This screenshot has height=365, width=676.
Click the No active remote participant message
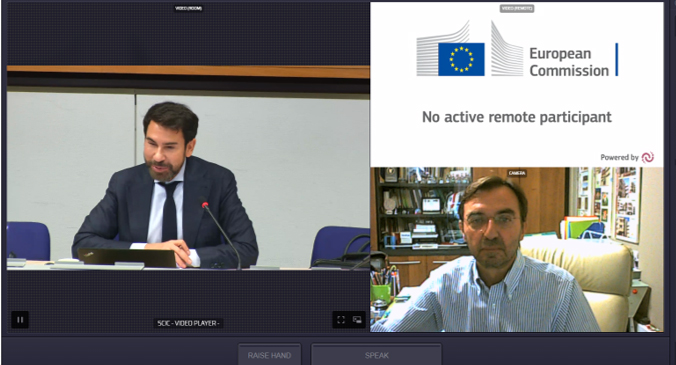click(516, 117)
